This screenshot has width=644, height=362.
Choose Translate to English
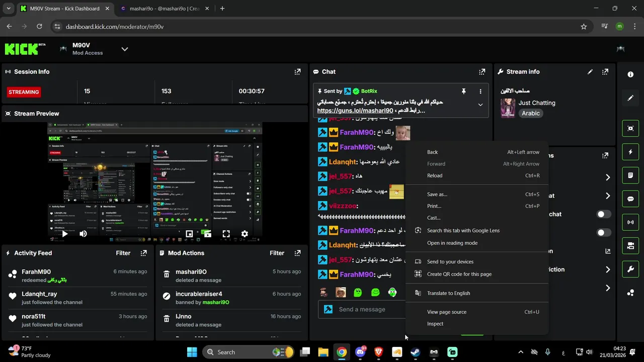[x=477, y=293]
